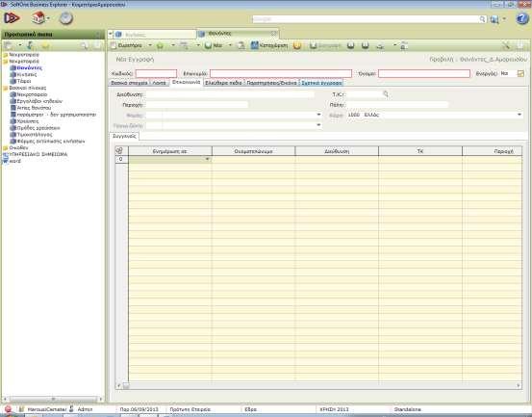Select Αιτίες θανάτου in the tree
The width and height of the screenshot is (532, 417).
[x=34, y=108]
